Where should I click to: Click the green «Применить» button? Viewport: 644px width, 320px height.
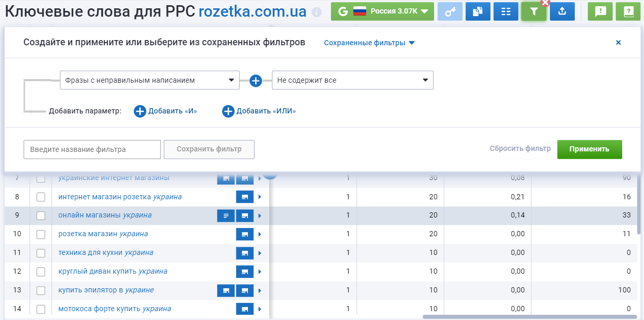point(589,149)
